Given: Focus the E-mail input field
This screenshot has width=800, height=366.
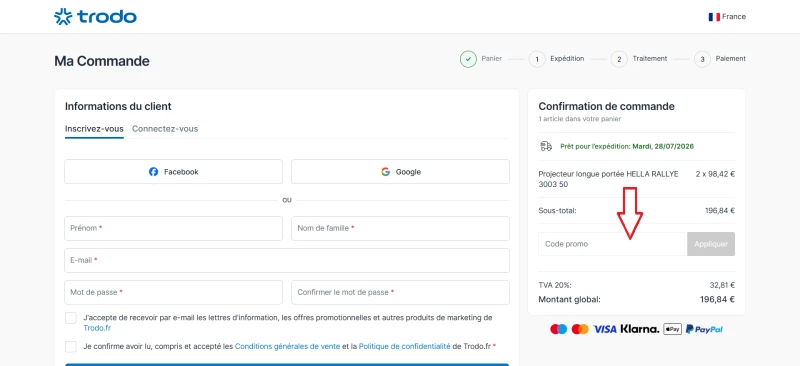Looking at the screenshot, I should tap(287, 260).
